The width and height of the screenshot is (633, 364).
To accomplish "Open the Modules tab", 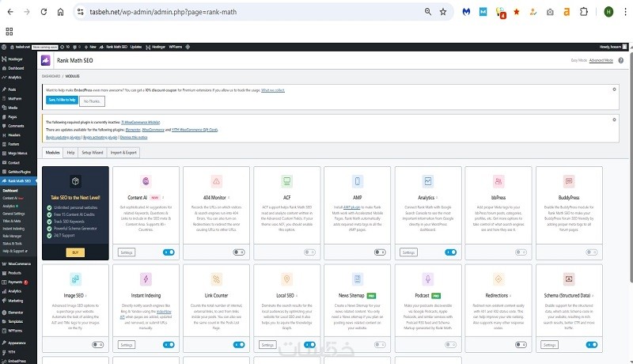I will (x=52, y=153).
